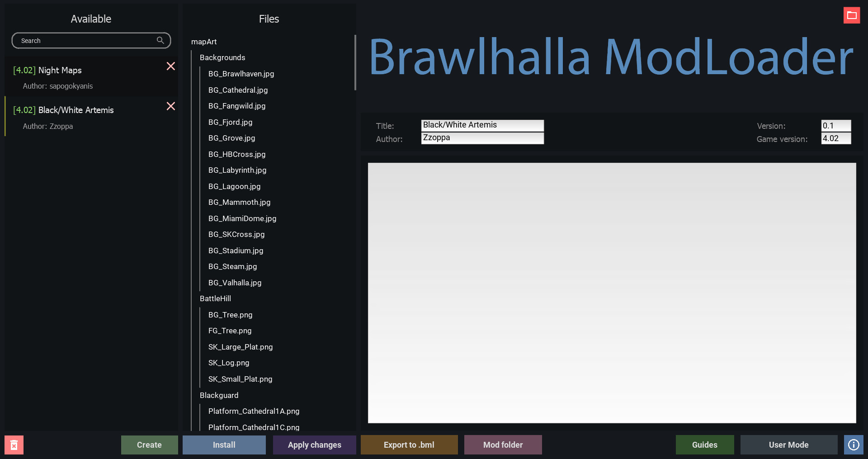The height and width of the screenshot is (459, 868).
Task: Select BG_Valhalla.jpg in the file tree
Action: (235, 283)
